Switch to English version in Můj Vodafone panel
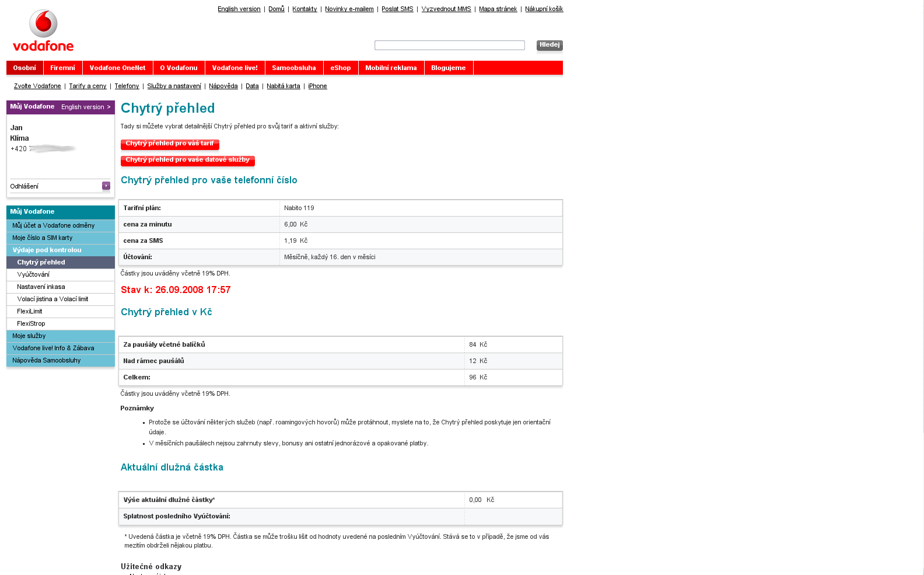This screenshot has width=924, height=575. (86, 107)
